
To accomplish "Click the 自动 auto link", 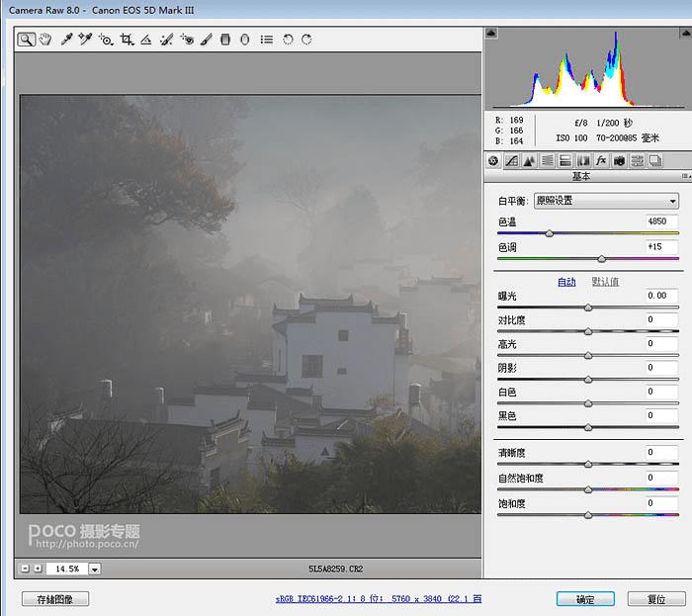I will click(566, 282).
